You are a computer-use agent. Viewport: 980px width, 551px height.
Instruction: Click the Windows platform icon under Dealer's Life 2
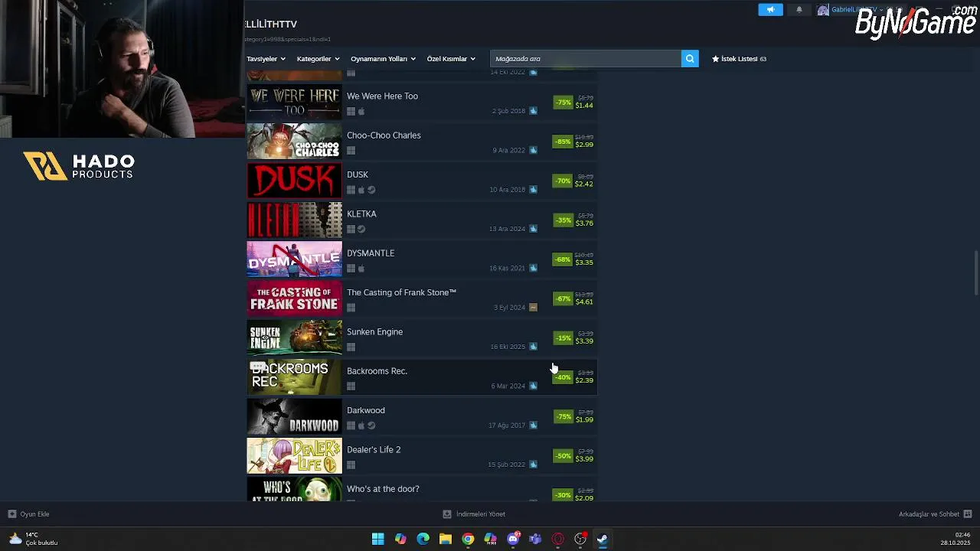click(x=351, y=465)
